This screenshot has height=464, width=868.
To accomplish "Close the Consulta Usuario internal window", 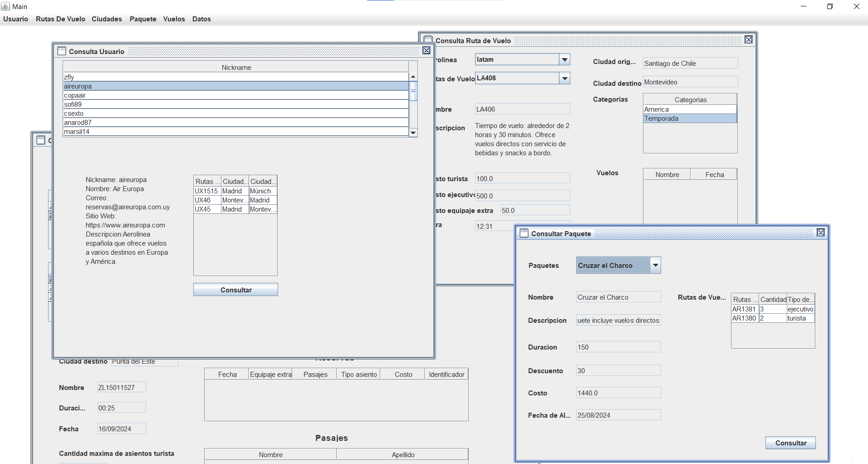I will click(427, 51).
